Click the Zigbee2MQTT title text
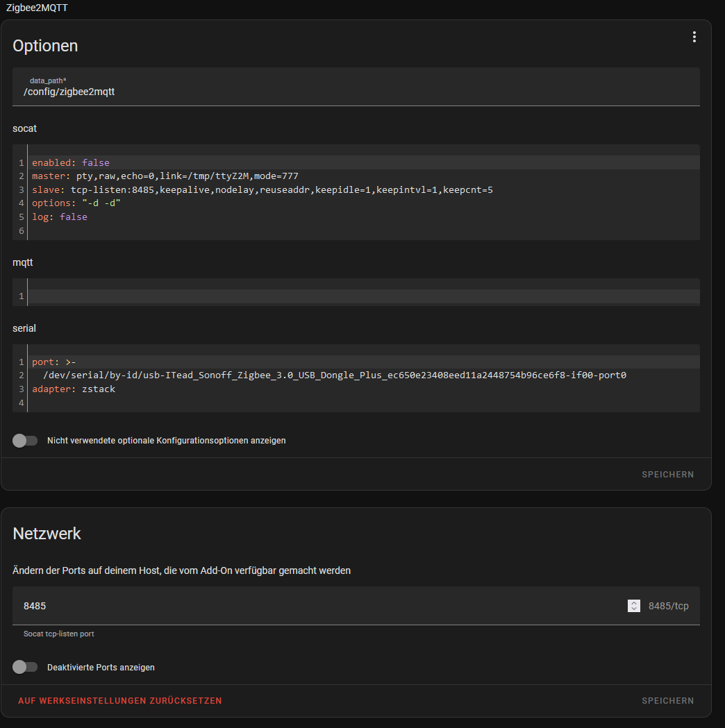This screenshot has height=728, width=725. tap(37, 8)
